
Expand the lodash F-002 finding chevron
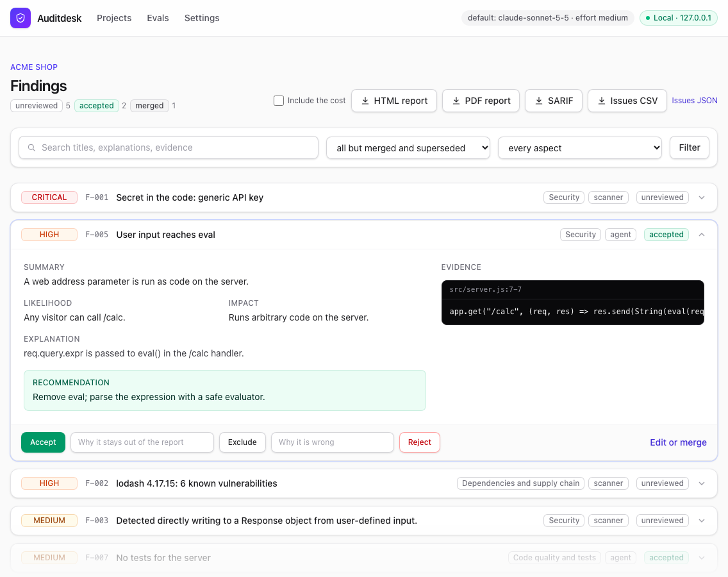point(702,483)
